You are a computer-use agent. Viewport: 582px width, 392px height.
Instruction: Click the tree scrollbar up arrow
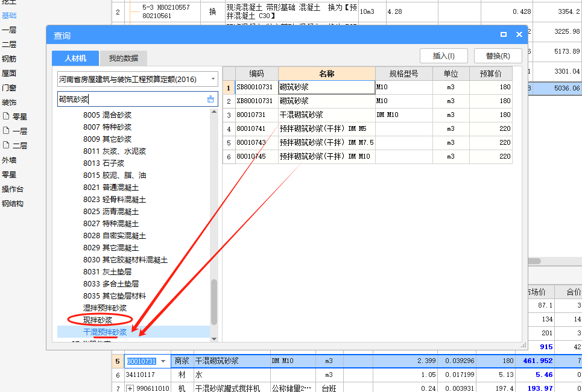click(214, 112)
